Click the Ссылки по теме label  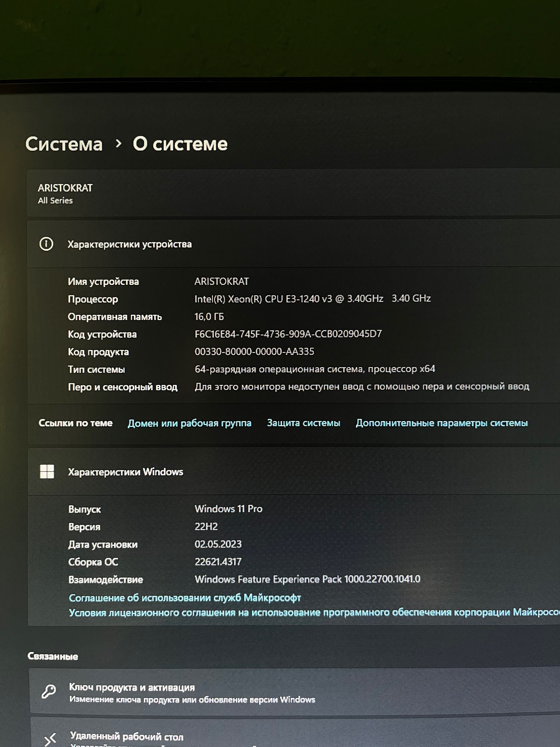pos(75,423)
